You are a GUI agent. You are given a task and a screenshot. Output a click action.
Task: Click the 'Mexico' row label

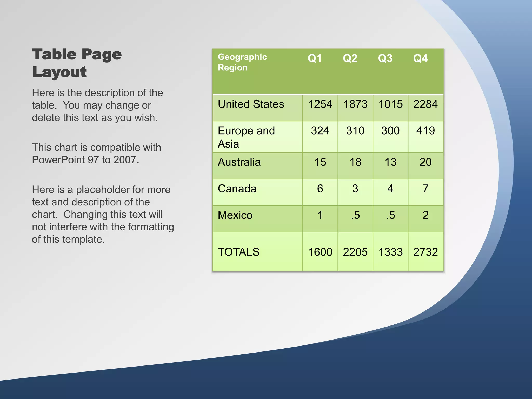pos(235,215)
